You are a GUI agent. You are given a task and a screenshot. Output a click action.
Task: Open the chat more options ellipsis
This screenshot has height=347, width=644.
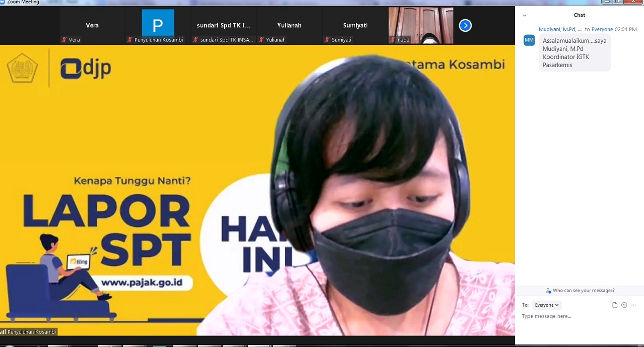pyautogui.click(x=633, y=305)
